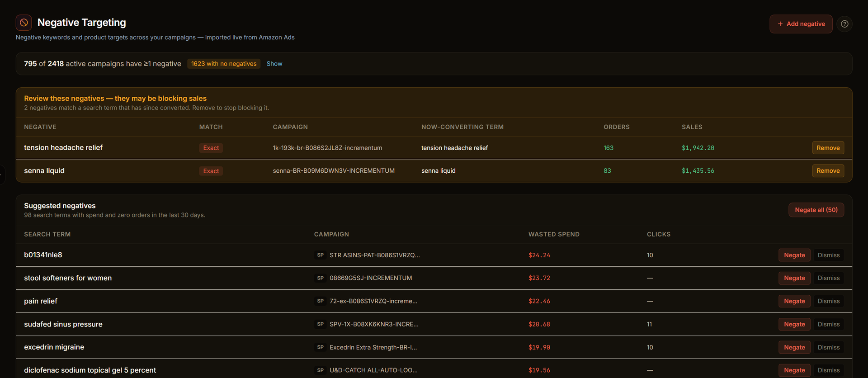This screenshot has width=868, height=378.
Task: Click the 163 orders value
Action: 609,148
